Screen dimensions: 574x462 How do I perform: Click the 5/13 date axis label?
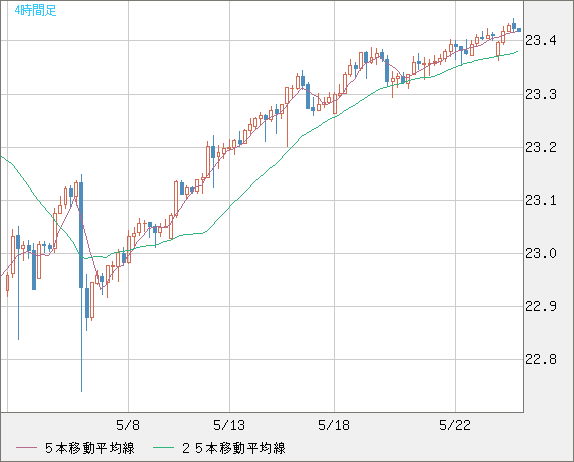[x=229, y=425]
